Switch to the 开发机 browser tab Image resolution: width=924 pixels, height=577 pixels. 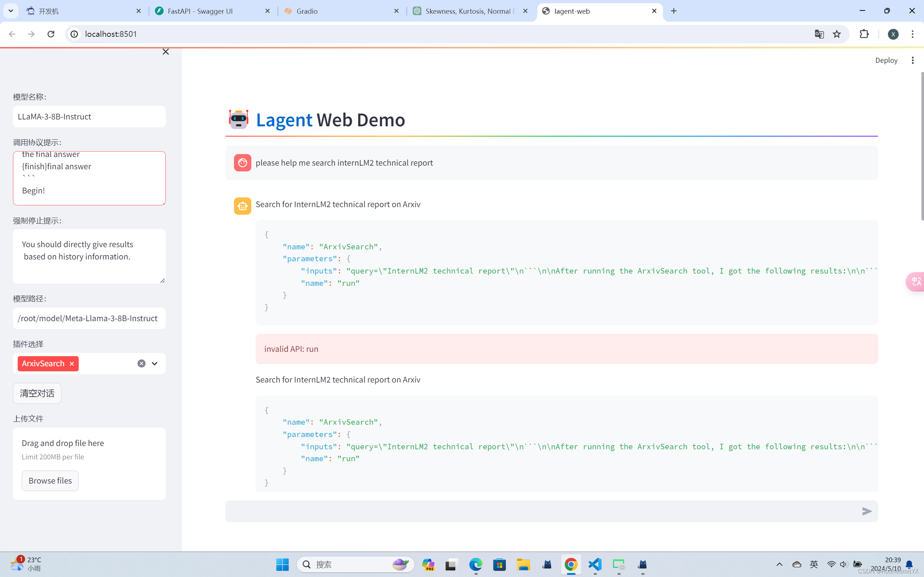click(84, 11)
